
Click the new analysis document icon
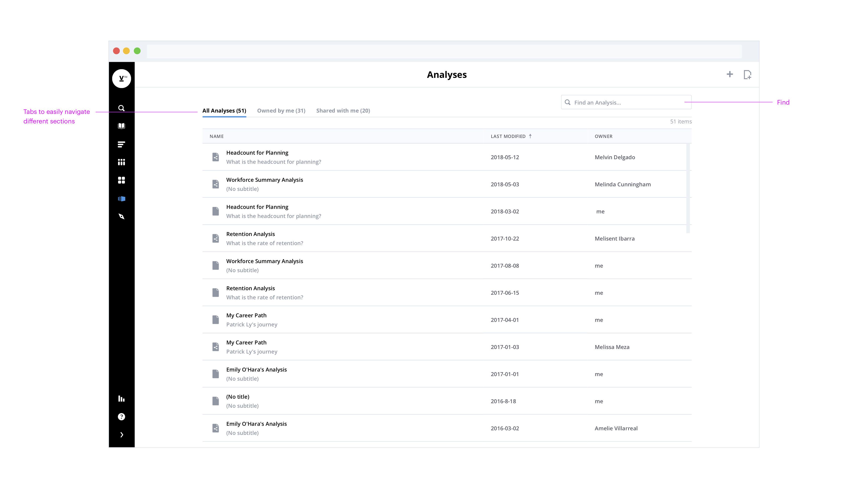point(747,74)
